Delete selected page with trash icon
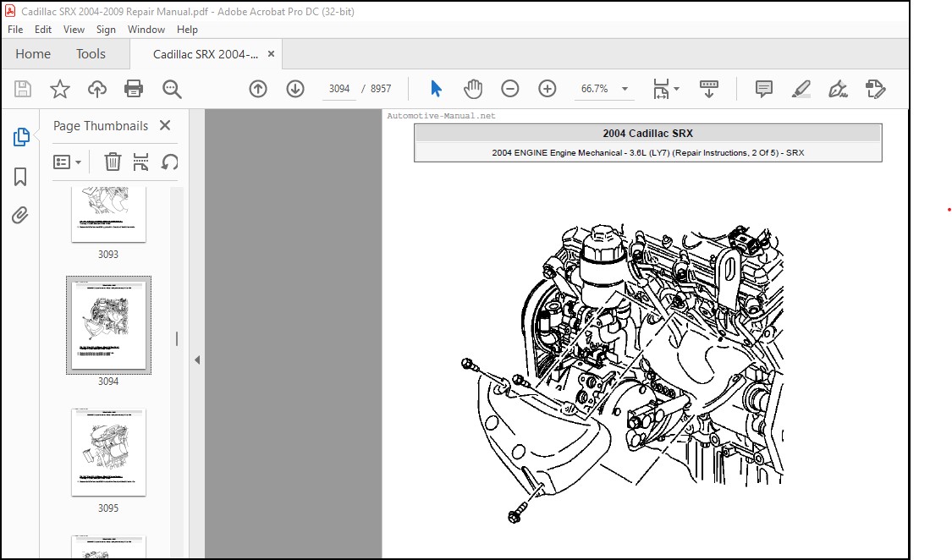 click(x=113, y=162)
